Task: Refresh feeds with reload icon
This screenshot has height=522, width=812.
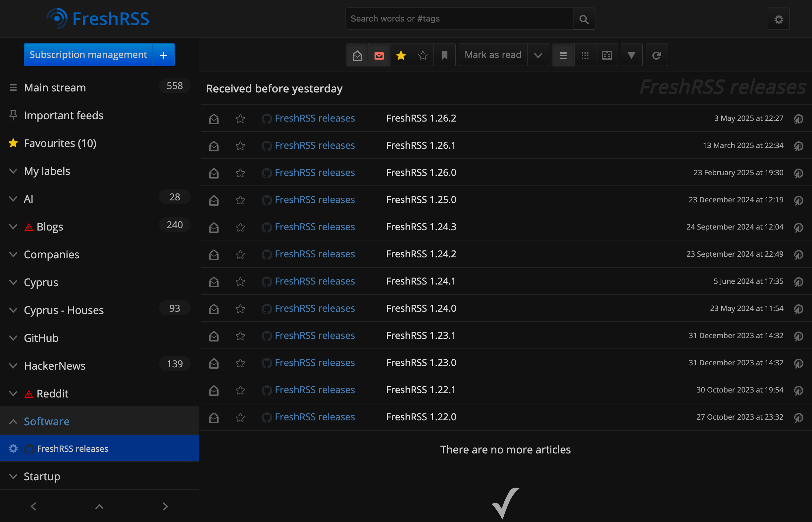Action: 656,55
